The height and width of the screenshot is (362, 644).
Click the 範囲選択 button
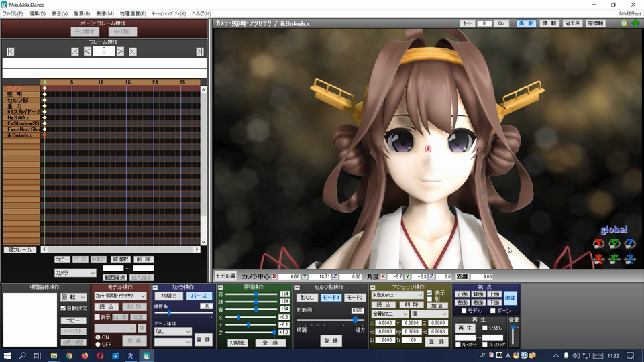click(x=114, y=277)
